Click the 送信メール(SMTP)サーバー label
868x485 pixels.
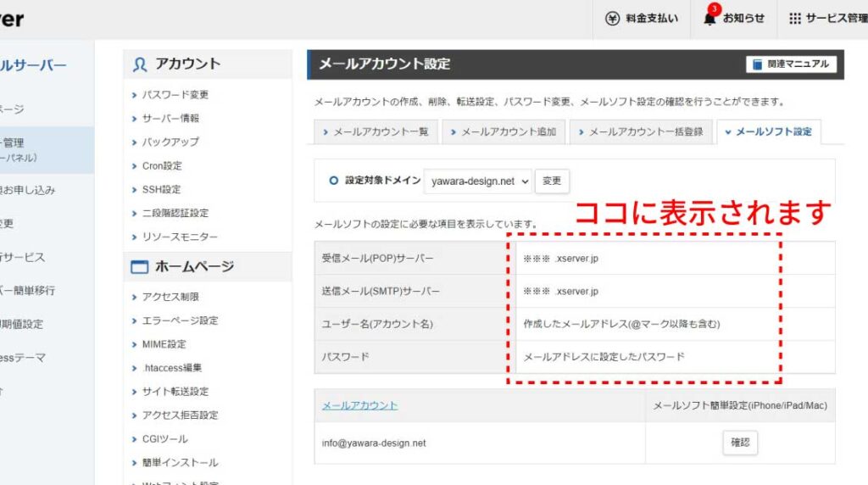381,291
